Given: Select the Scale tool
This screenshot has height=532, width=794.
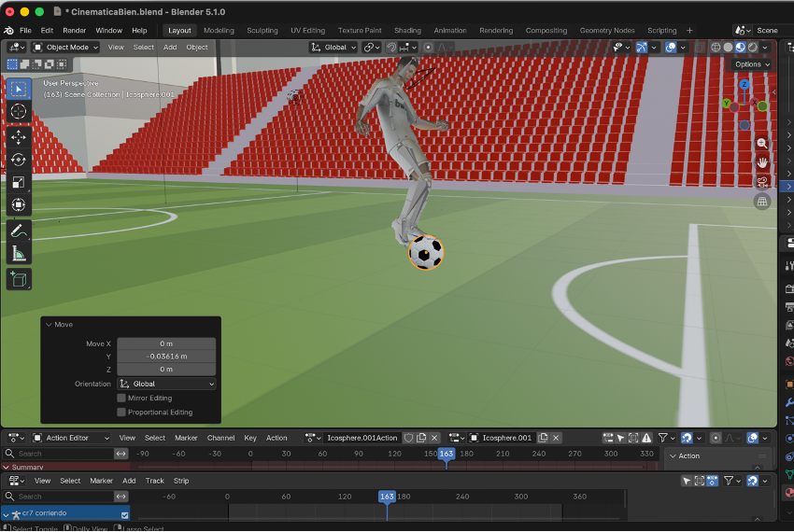Looking at the screenshot, I should (19, 182).
